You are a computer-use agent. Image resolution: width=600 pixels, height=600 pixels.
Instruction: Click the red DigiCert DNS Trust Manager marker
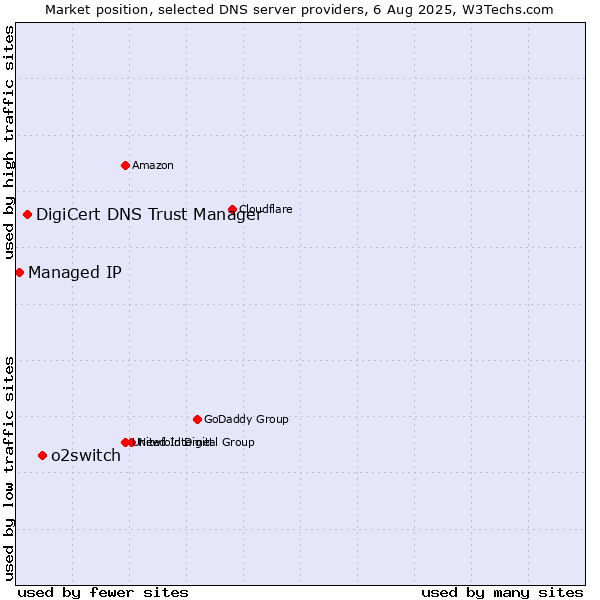pos(27,214)
